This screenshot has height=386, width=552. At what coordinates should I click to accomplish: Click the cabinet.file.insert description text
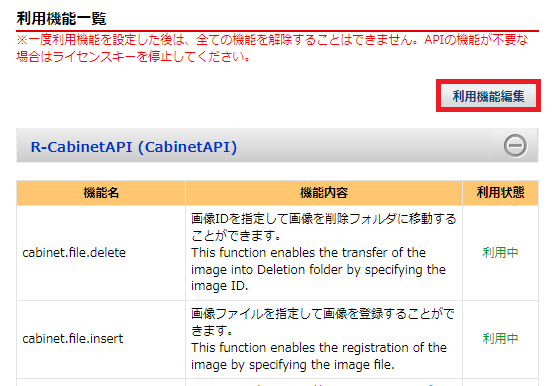pos(323,339)
